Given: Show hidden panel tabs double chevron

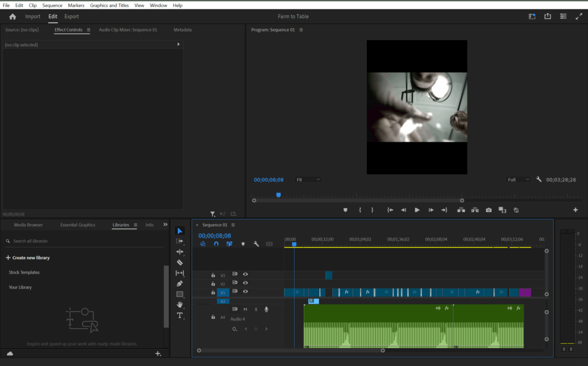Looking at the screenshot, I should click(165, 225).
